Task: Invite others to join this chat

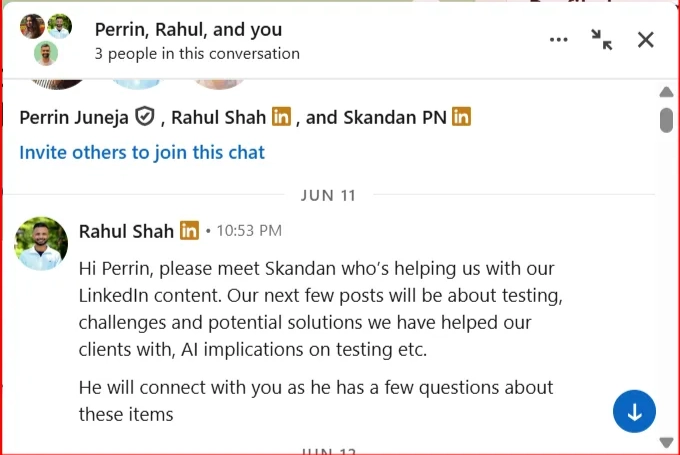Action: pos(142,153)
